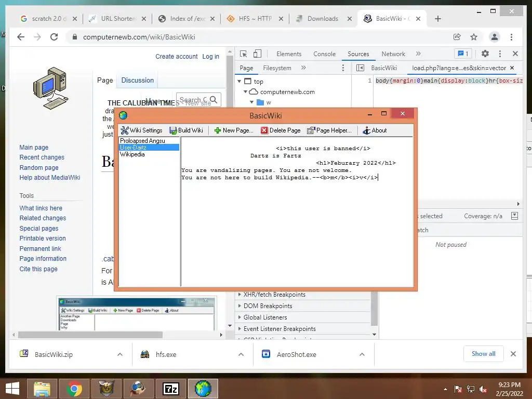Image resolution: width=532 pixels, height=399 pixels.
Task: Close the DevTools panel
Action: 515,54
